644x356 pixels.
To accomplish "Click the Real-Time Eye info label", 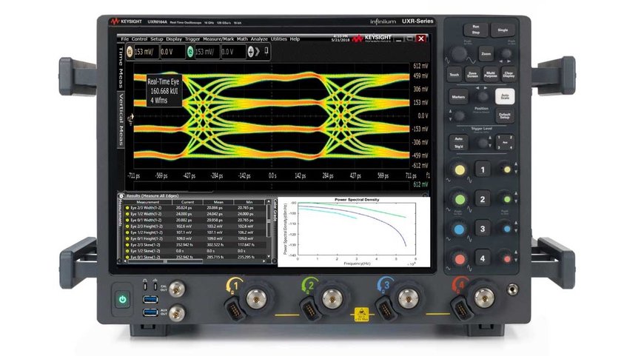I will click(x=164, y=91).
